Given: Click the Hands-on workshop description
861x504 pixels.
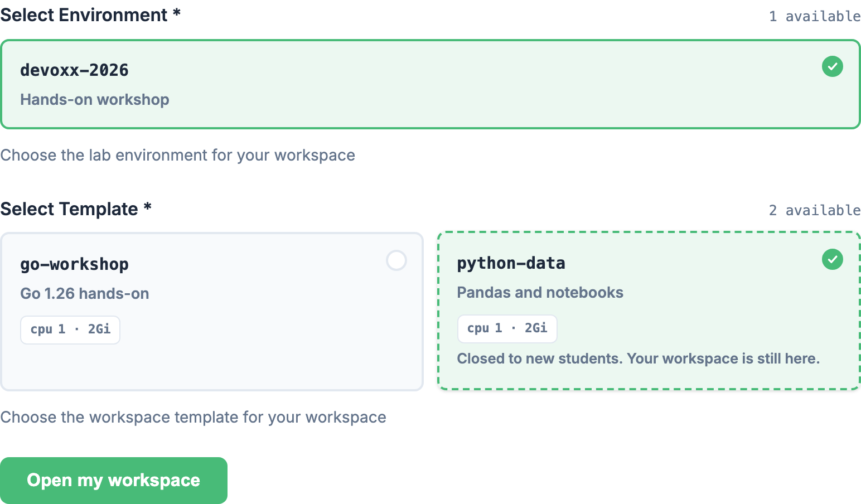Looking at the screenshot, I should tap(95, 100).
